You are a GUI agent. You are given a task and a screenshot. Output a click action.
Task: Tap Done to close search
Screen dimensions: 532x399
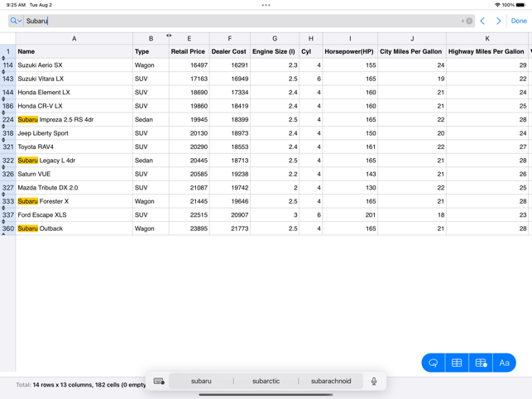tap(519, 21)
